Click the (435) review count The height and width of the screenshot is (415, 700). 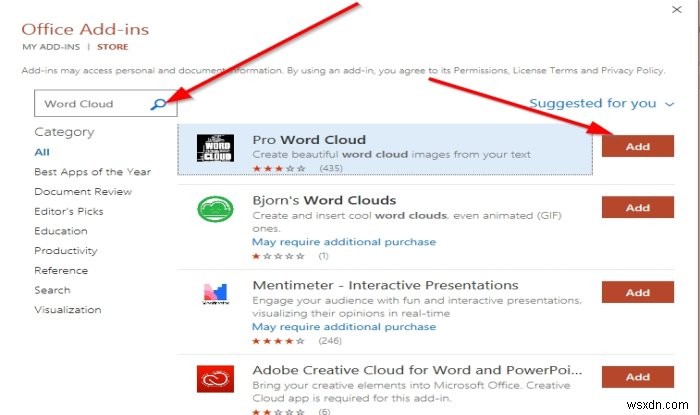331,168
